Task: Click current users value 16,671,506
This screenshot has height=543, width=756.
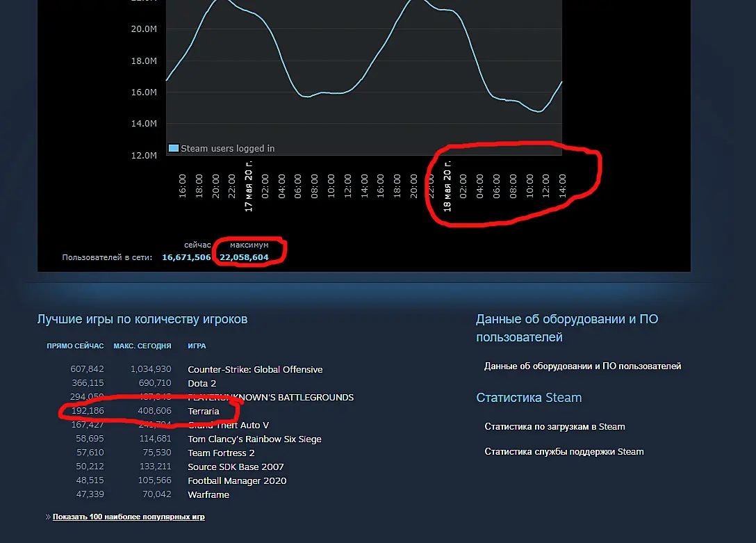Action: pyautogui.click(x=186, y=257)
